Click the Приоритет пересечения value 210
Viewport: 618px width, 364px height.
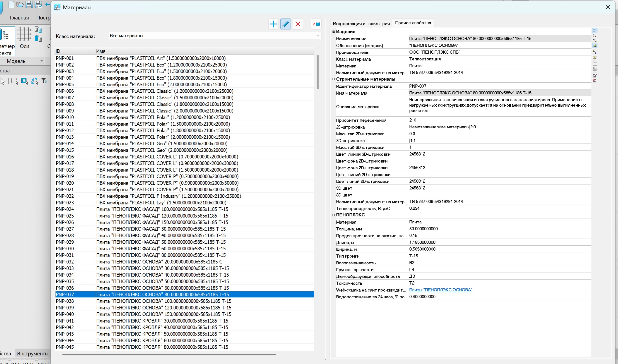click(500, 120)
